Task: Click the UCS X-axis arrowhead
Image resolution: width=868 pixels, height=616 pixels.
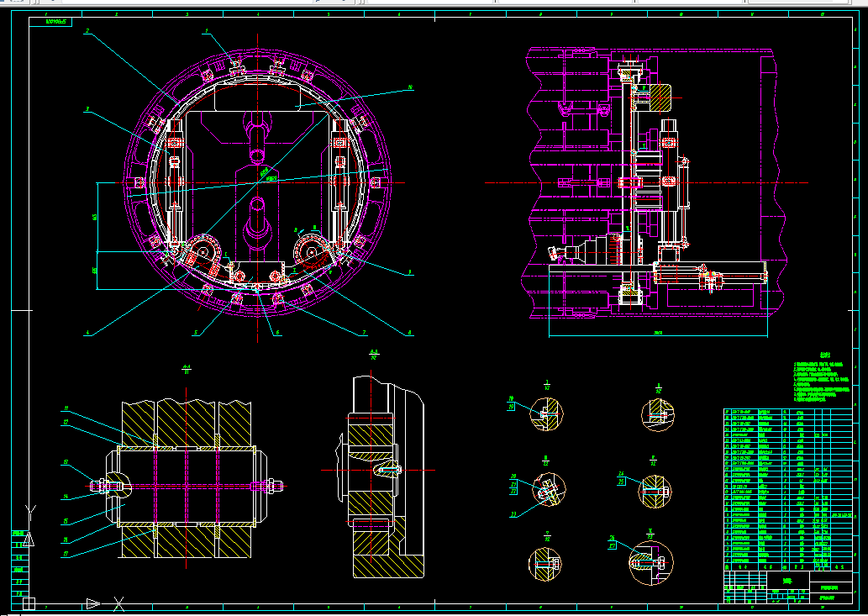Action: (x=93, y=603)
